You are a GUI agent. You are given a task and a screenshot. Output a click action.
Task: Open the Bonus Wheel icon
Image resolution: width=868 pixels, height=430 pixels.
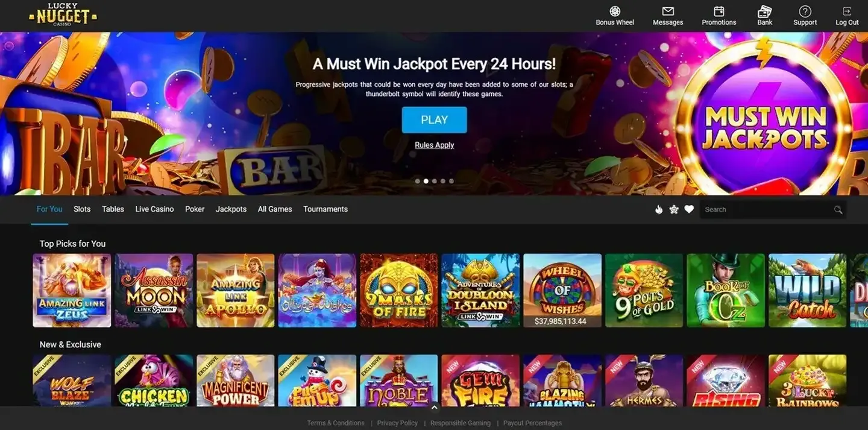pos(615,11)
